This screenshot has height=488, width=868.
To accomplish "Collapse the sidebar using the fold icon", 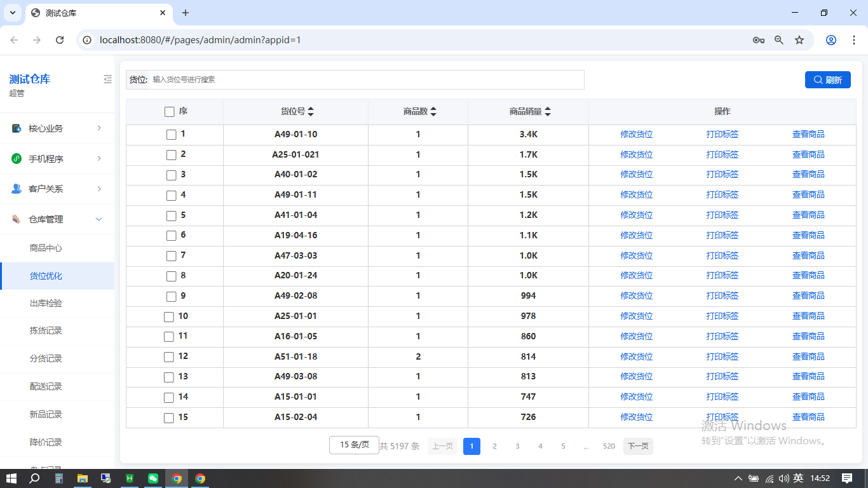I will point(107,79).
